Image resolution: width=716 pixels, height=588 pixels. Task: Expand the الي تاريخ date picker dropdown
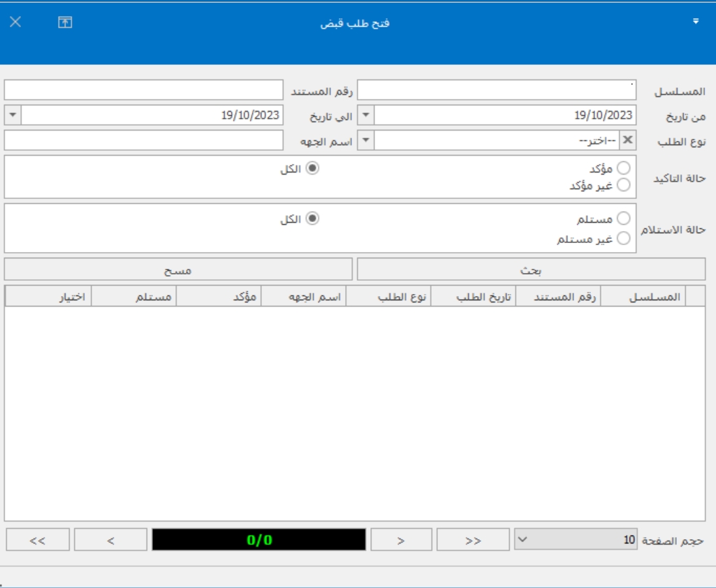pyautogui.click(x=13, y=115)
